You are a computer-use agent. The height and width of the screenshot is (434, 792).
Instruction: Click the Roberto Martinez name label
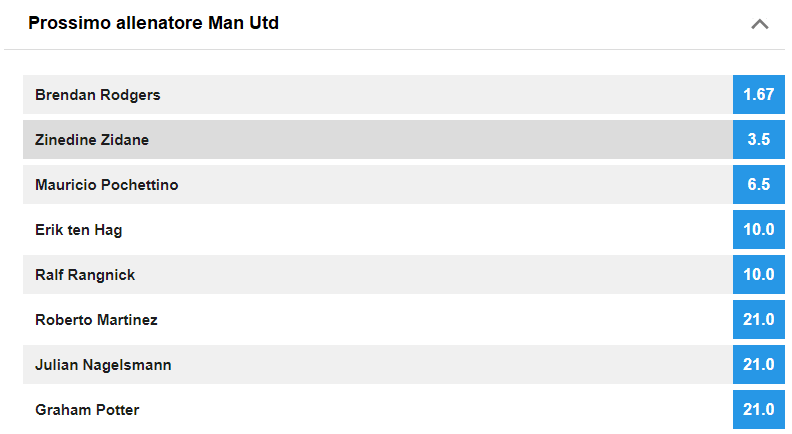point(96,320)
